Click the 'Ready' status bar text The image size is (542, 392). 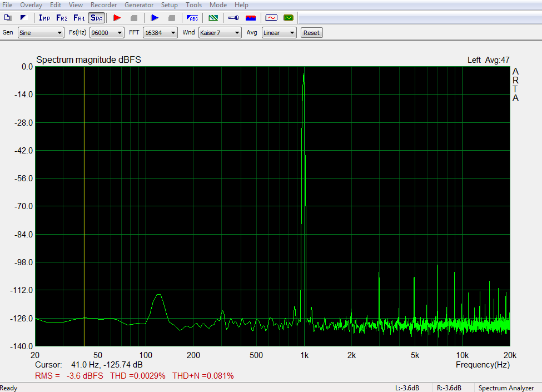9,388
